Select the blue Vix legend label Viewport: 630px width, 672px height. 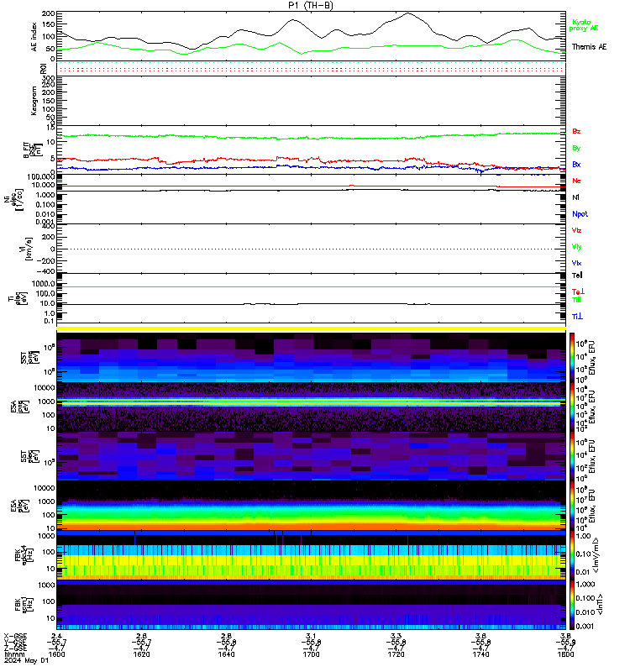click(576, 263)
